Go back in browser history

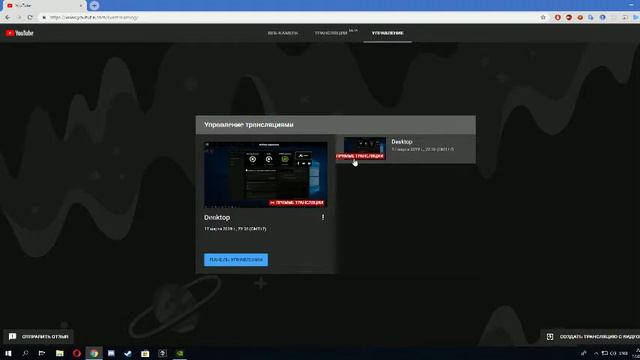click(7, 18)
